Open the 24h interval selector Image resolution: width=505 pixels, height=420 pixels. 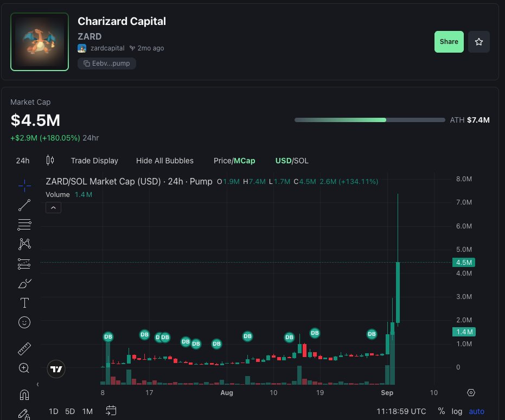pyautogui.click(x=23, y=161)
